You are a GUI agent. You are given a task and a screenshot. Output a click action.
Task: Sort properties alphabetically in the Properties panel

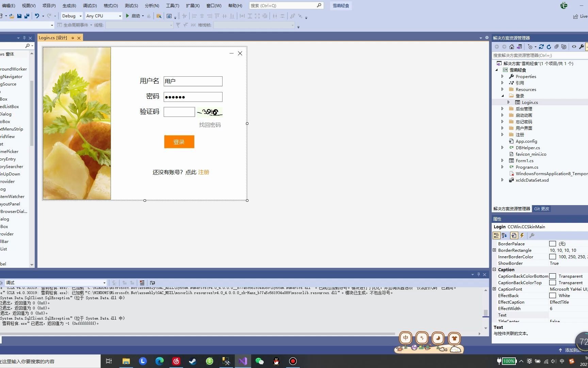pyautogui.click(x=504, y=235)
